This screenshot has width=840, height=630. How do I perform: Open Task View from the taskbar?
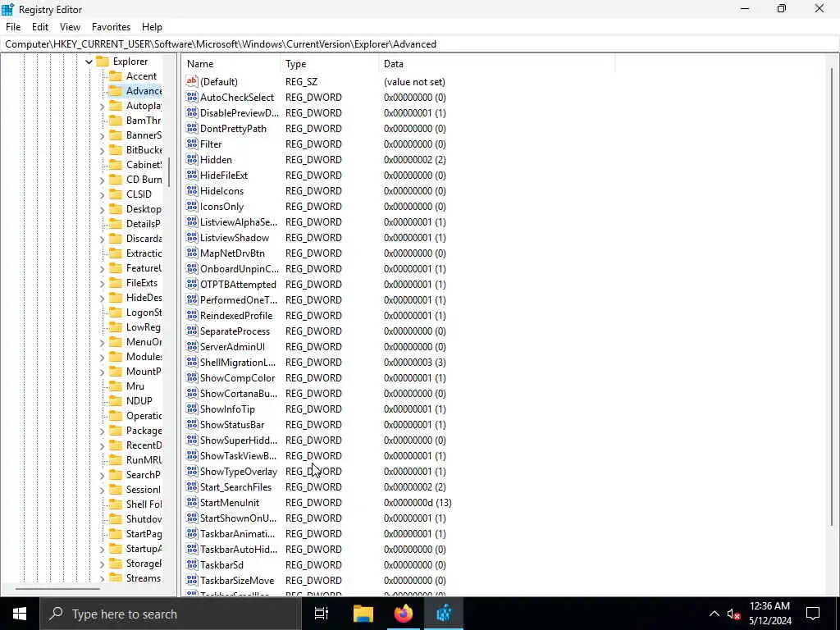pos(322,614)
